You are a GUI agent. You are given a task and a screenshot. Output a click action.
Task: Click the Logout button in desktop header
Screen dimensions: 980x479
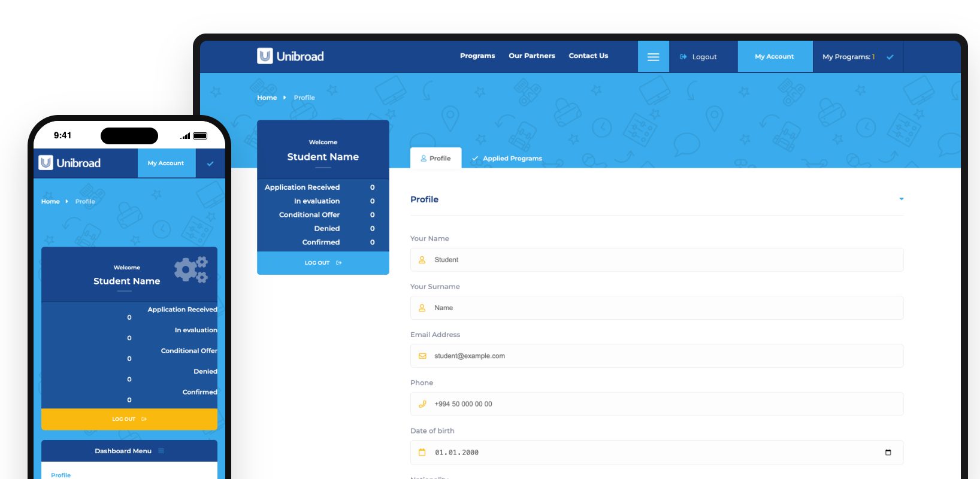[698, 57]
